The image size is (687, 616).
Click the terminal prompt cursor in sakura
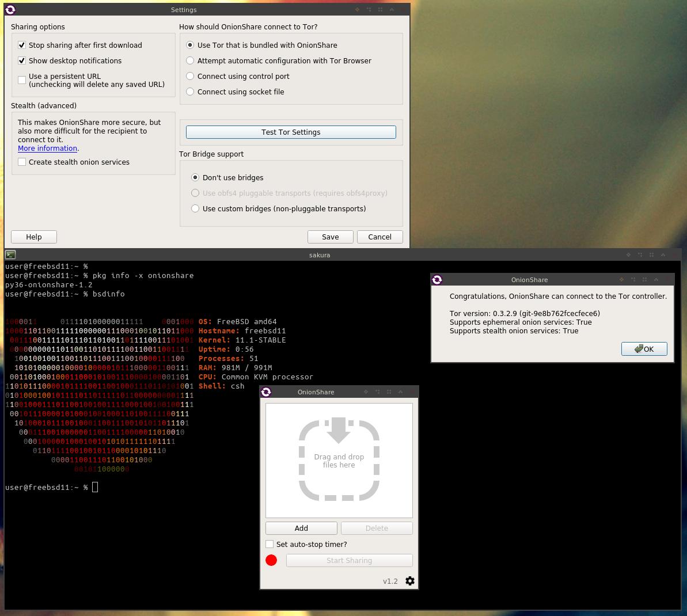tap(95, 487)
